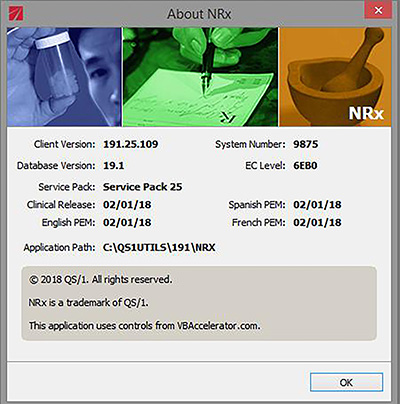Click the OK button
Screen dimensions: 400x404
pyautogui.click(x=346, y=382)
